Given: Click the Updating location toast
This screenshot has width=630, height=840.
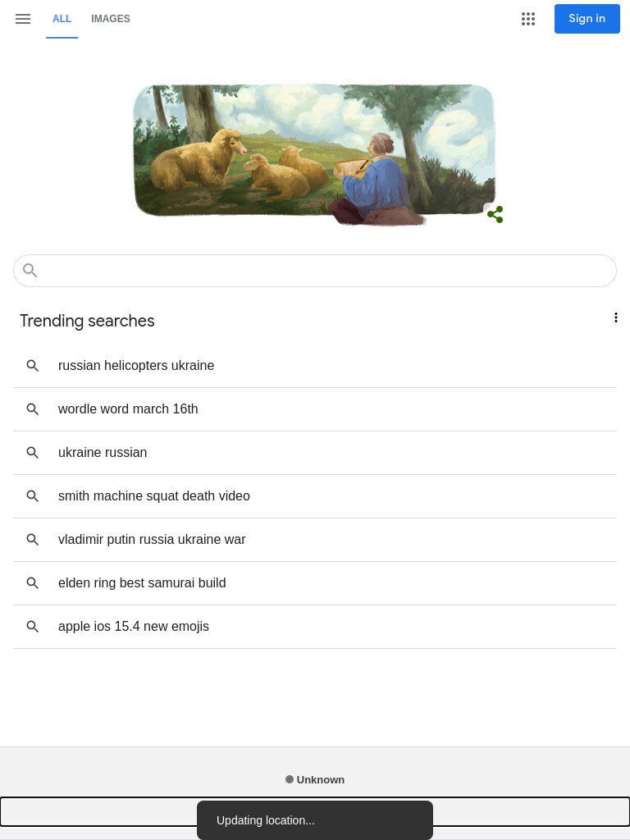Looking at the screenshot, I should (x=315, y=820).
